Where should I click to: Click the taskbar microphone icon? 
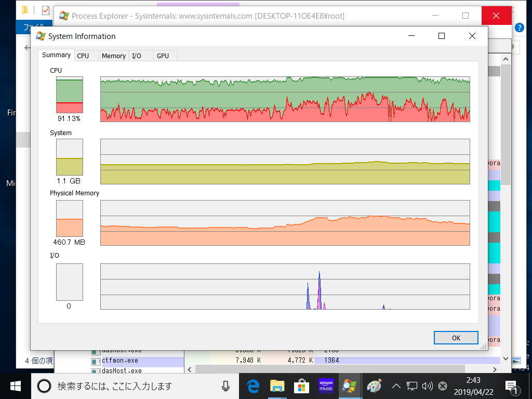click(225, 386)
